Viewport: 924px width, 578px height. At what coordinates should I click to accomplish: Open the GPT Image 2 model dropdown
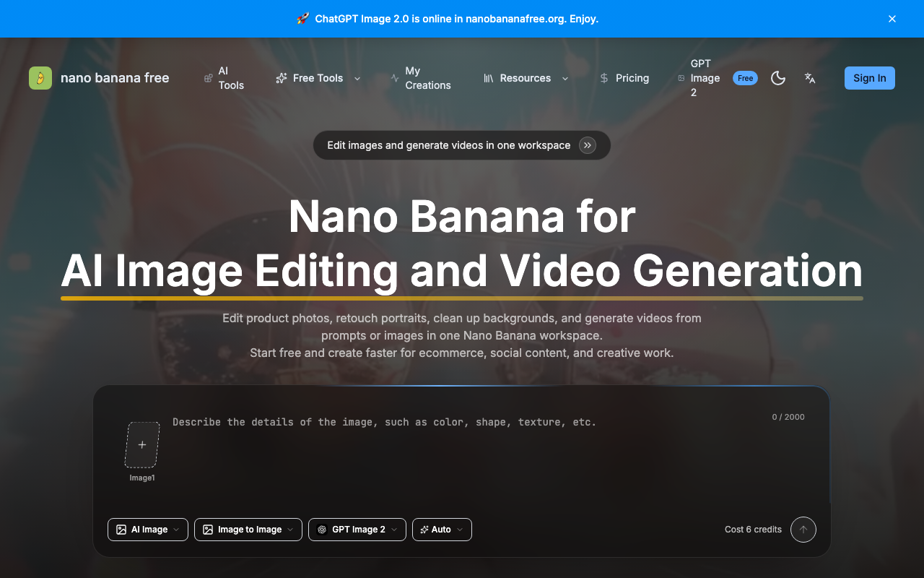(357, 530)
